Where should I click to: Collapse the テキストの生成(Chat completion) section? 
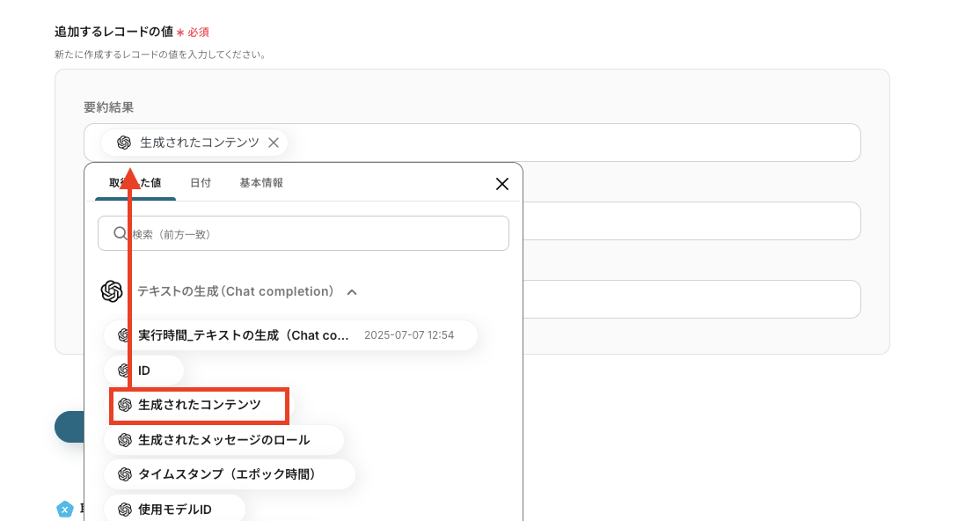point(352,292)
